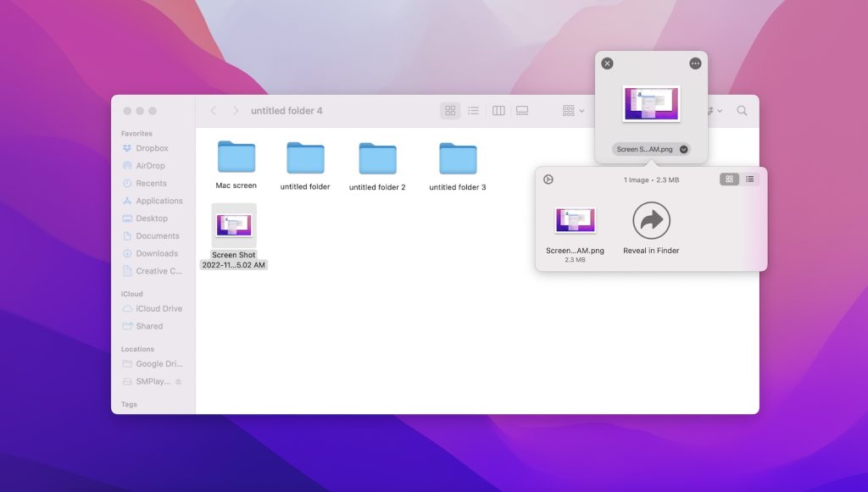Viewport: 868px width, 492px height.
Task: Switch to gallery view in the toolbar
Action: pos(520,110)
